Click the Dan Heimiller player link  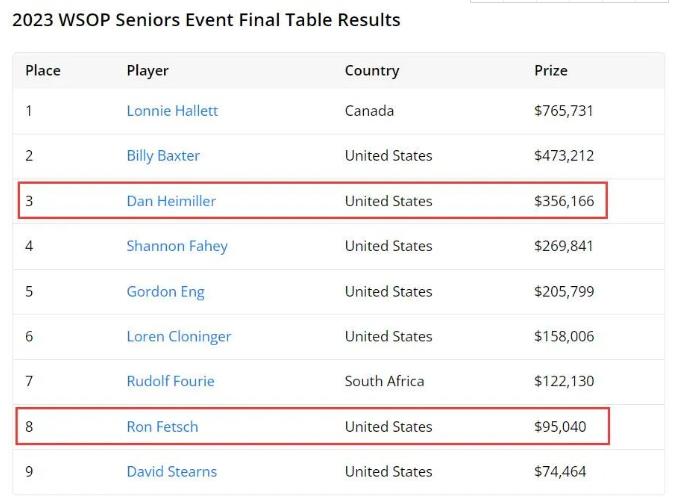pos(171,201)
